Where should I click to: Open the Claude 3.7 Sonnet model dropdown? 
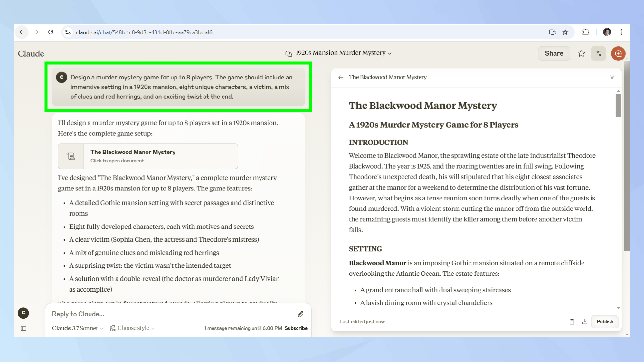tap(78, 328)
